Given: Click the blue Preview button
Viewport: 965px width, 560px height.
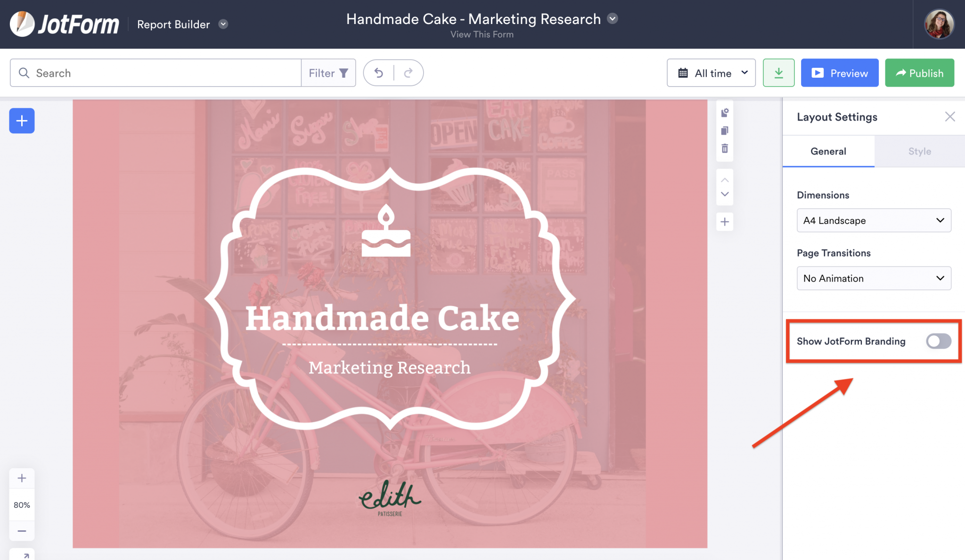Looking at the screenshot, I should (x=839, y=73).
